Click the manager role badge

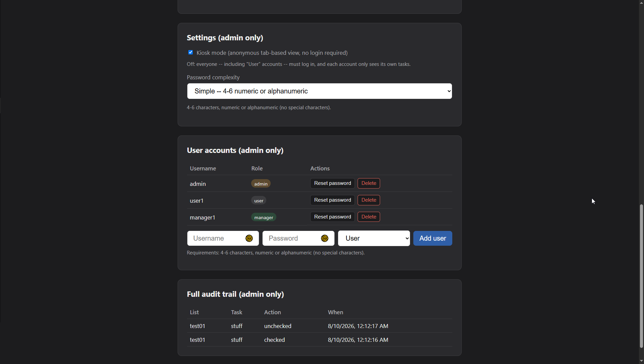click(x=264, y=217)
